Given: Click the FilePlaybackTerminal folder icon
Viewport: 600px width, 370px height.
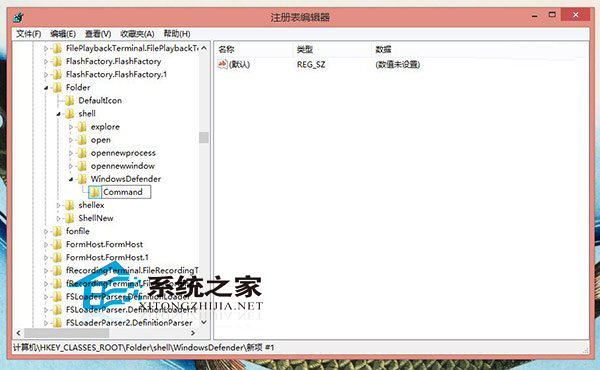Looking at the screenshot, I should coord(57,48).
